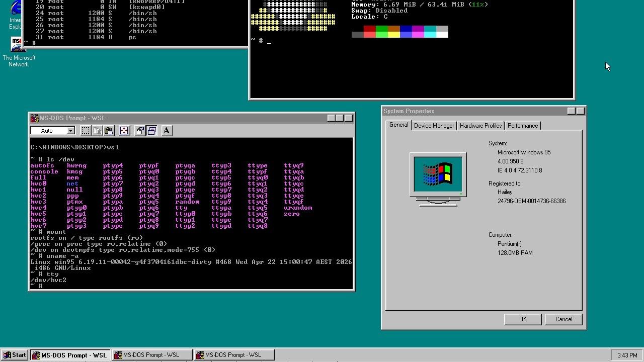Click OK in System Properties

(x=522, y=319)
